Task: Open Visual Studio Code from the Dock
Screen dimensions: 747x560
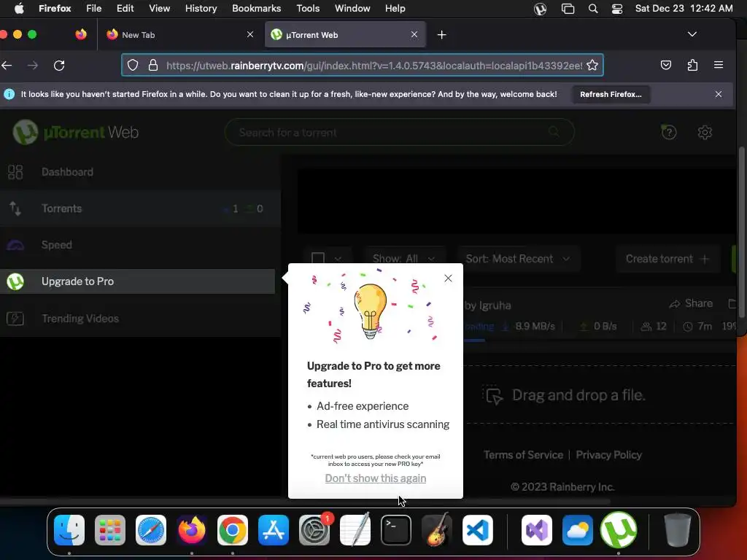Action: 478,530
